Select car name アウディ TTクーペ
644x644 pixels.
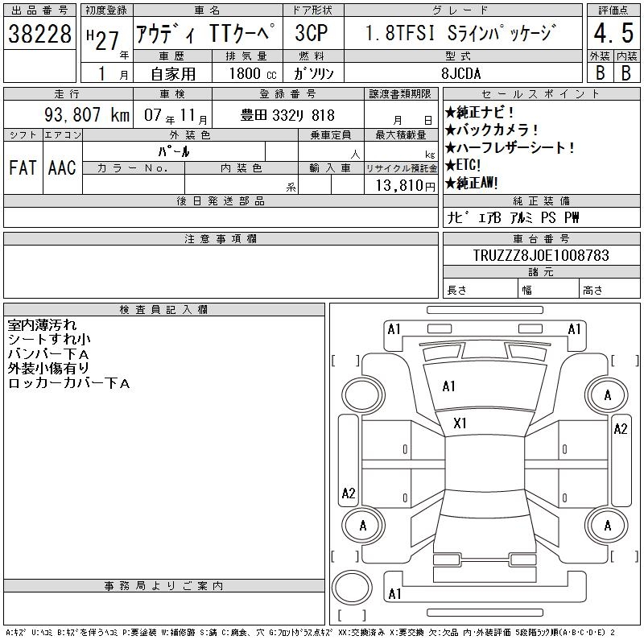tap(205, 33)
